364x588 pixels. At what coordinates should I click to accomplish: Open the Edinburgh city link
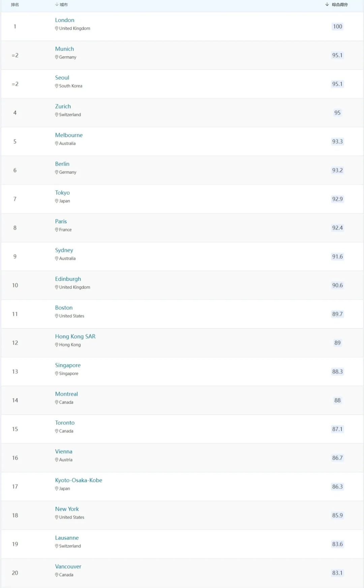[x=68, y=279]
